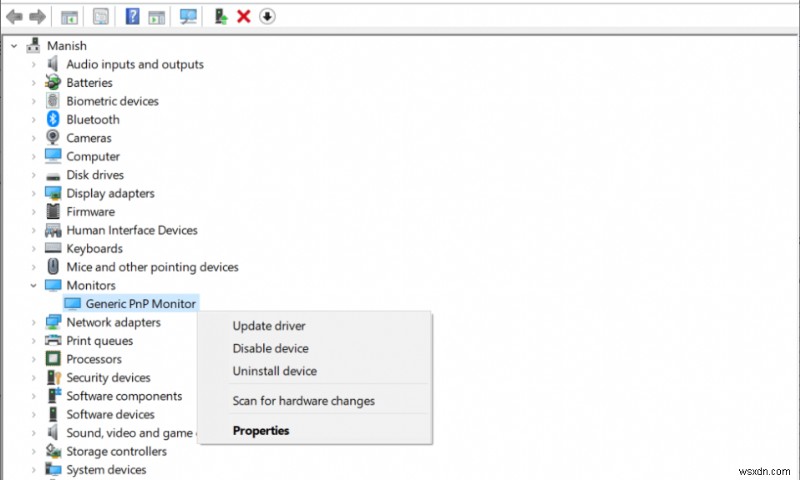This screenshot has width=800, height=480.
Task: Click the Storage controllers icon
Action: [53, 451]
